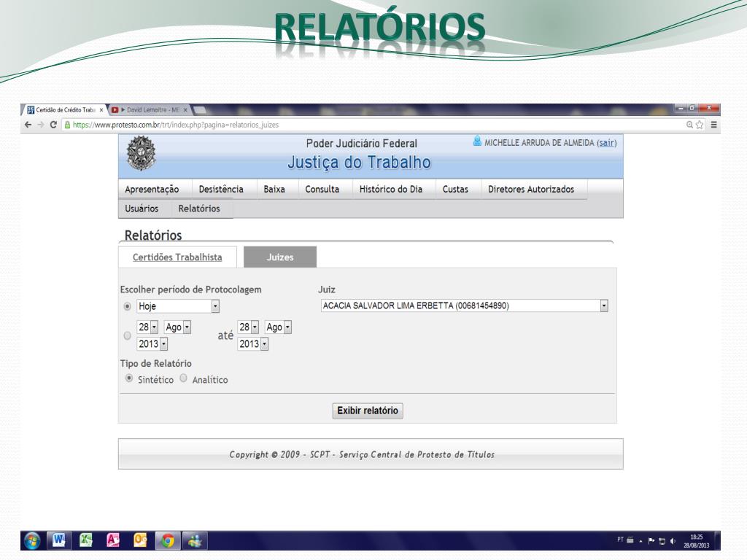Screen dimensions: 747x560
Task: Click the Windows Start orb
Action: coord(32,540)
